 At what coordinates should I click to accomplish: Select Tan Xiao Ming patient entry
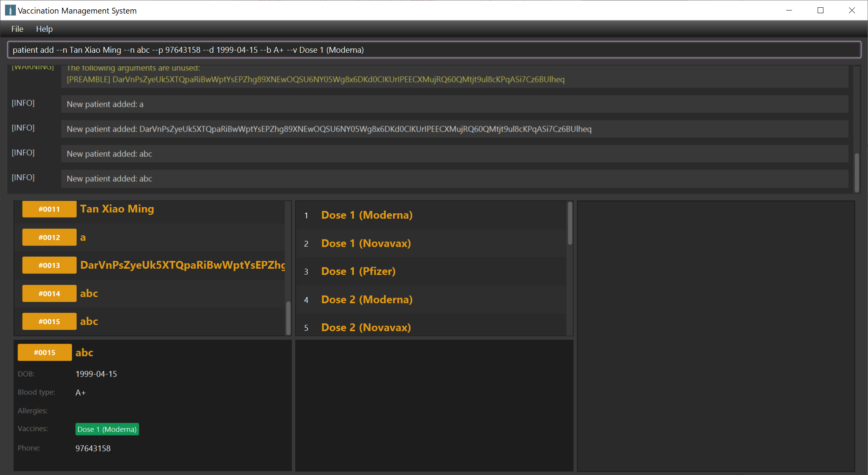pyautogui.click(x=117, y=209)
